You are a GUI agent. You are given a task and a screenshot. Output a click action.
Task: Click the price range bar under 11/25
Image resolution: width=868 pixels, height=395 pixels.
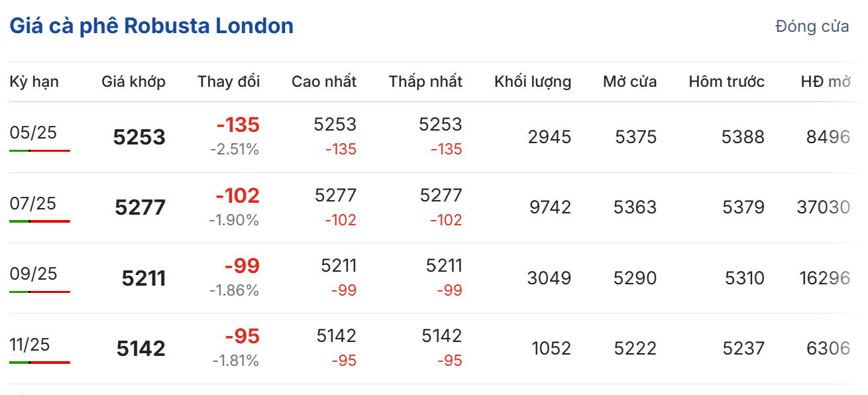[40, 362]
